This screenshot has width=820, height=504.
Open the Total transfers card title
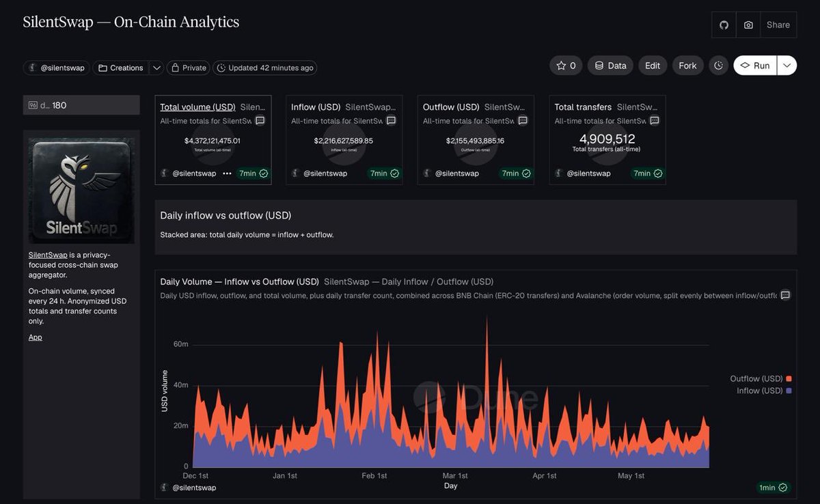tap(583, 107)
